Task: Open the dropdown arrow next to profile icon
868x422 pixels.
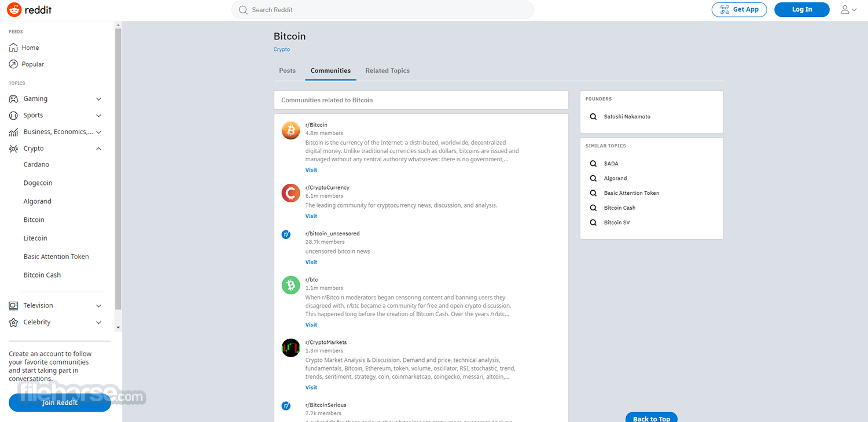Action: (x=854, y=10)
